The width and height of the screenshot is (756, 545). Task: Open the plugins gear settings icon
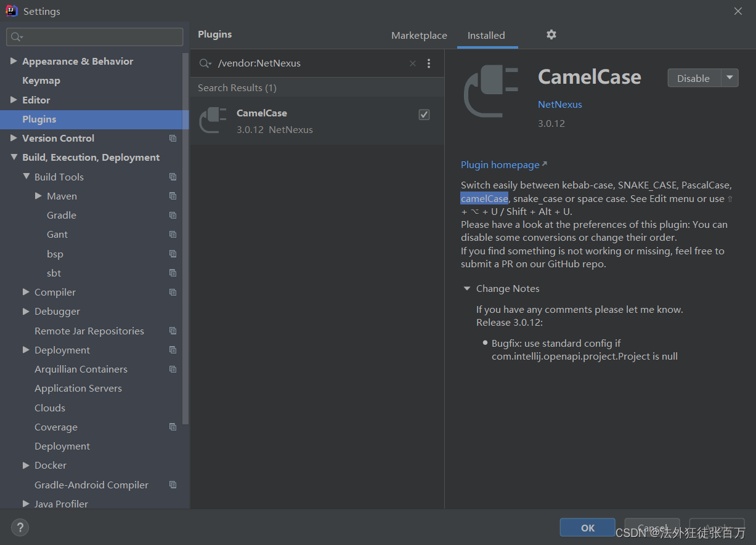(x=551, y=34)
